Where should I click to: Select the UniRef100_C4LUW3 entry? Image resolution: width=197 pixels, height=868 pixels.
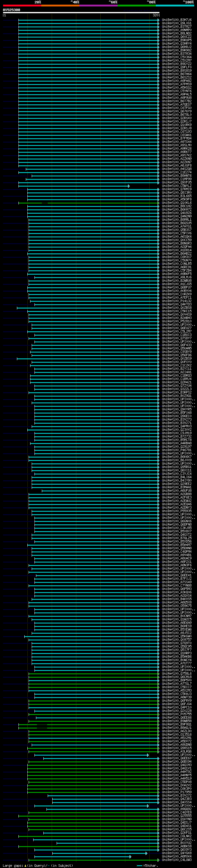pos(177,860)
